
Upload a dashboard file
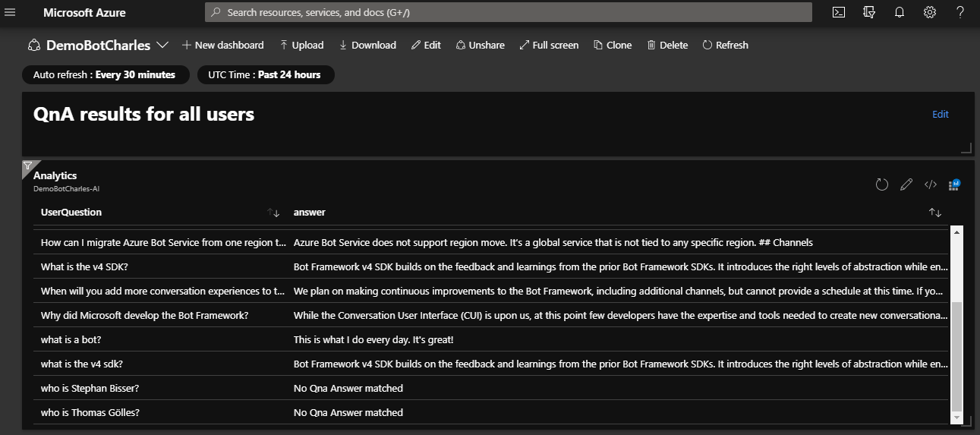pos(302,46)
